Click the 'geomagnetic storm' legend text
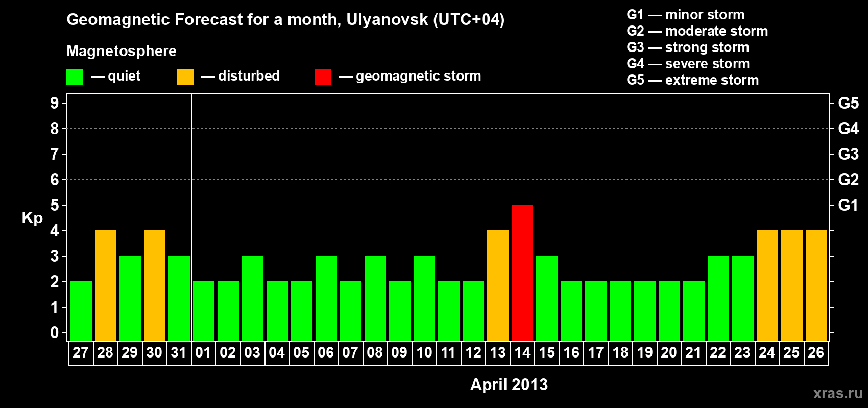The height and width of the screenshot is (408, 868). [x=419, y=76]
